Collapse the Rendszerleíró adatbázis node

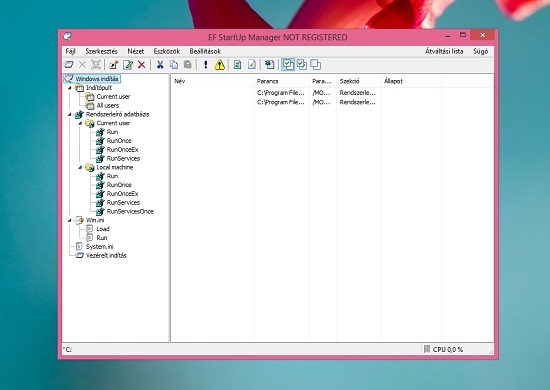[70, 114]
